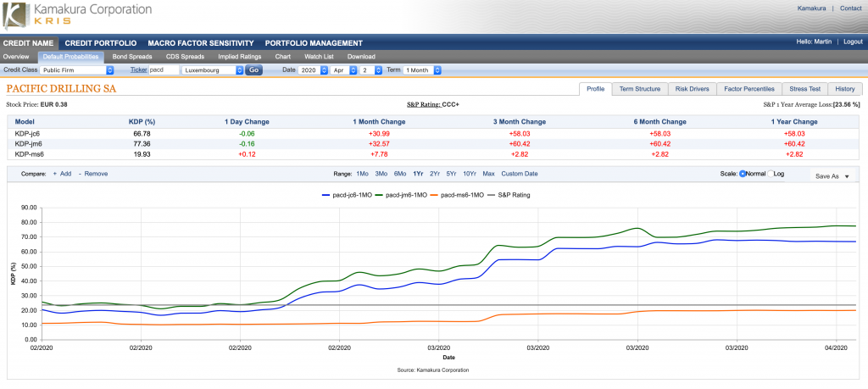Viewport: 868px width, 389px height.
Task: Open the year 2020 date dropdown
Action: click(x=313, y=70)
